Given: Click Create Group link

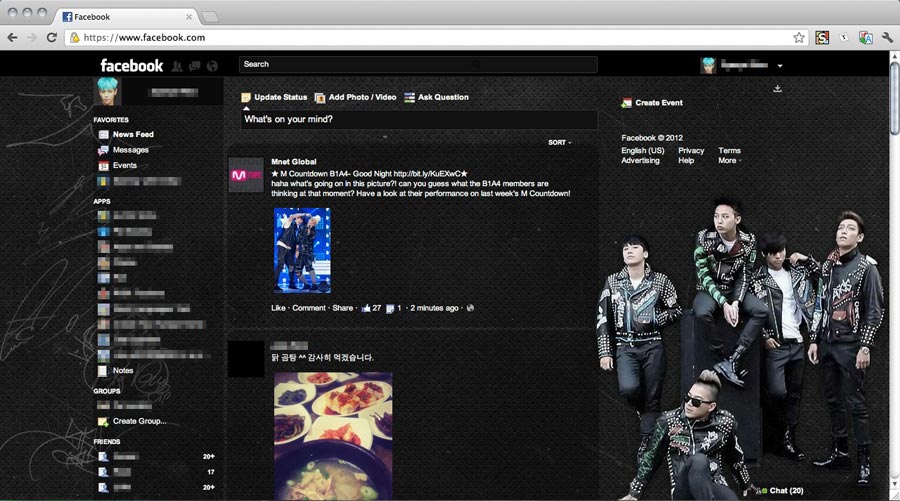Looking at the screenshot, I should 139,421.
